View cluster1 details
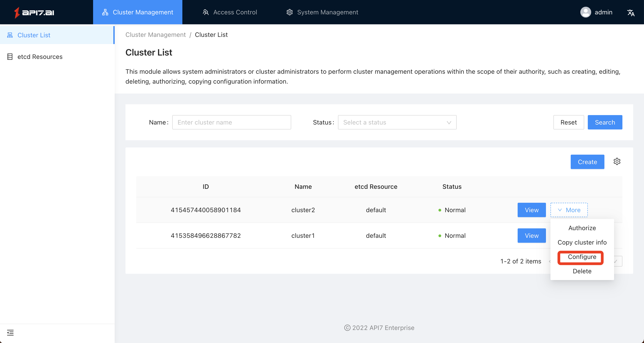 click(x=532, y=236)
